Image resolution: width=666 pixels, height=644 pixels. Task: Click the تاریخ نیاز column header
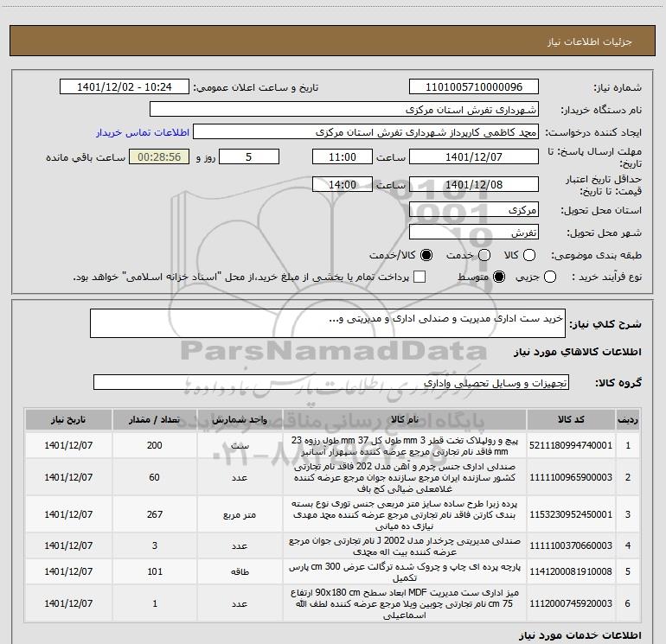(x=68, y=420)
